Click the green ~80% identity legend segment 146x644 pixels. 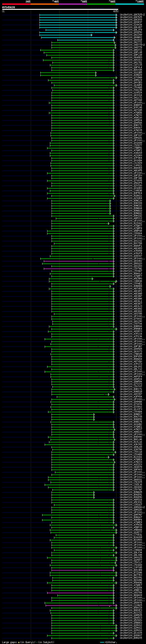[x=101, y=4]
